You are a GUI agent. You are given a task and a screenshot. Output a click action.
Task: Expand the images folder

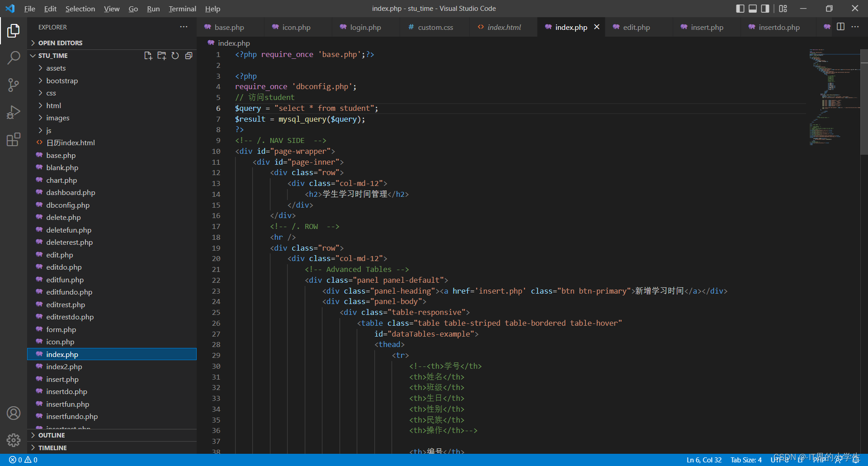[x=112, y=118]
